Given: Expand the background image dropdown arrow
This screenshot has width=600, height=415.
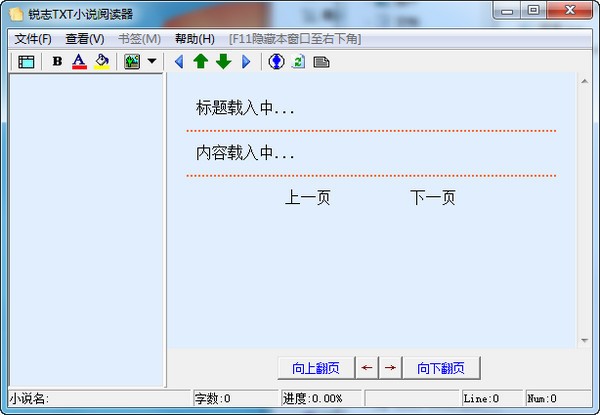Looking at the screenshot, I should pos(151,62).
